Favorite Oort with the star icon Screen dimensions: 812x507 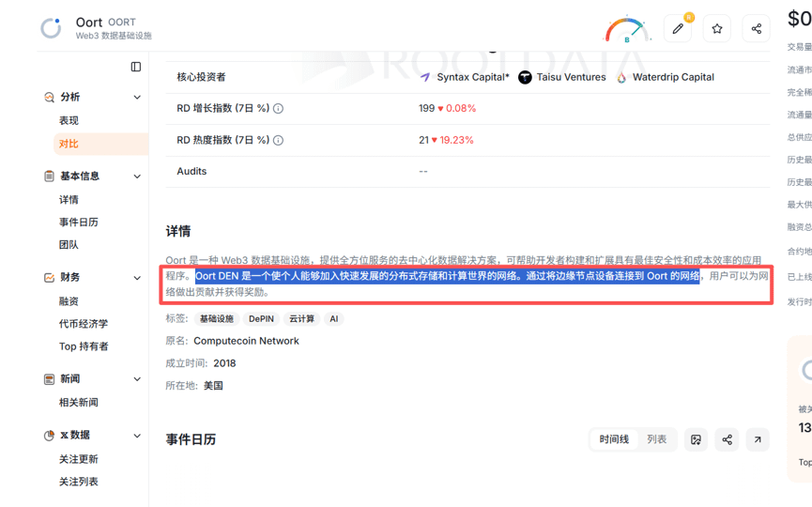coord(716,28)
